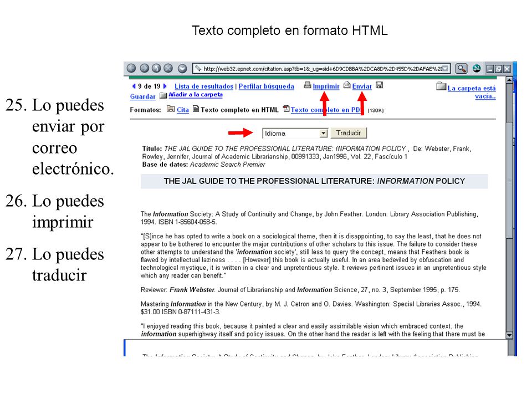The width and height of the screenshot is (532, 399).
Task: Click the Traducir button
Action: click(349, 133)
